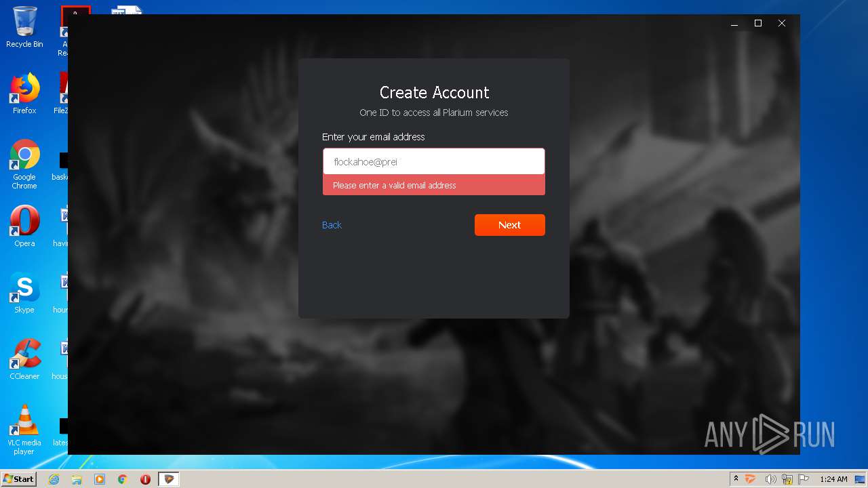
Task: Click Plarium tray icon
Action: point(751,479)
